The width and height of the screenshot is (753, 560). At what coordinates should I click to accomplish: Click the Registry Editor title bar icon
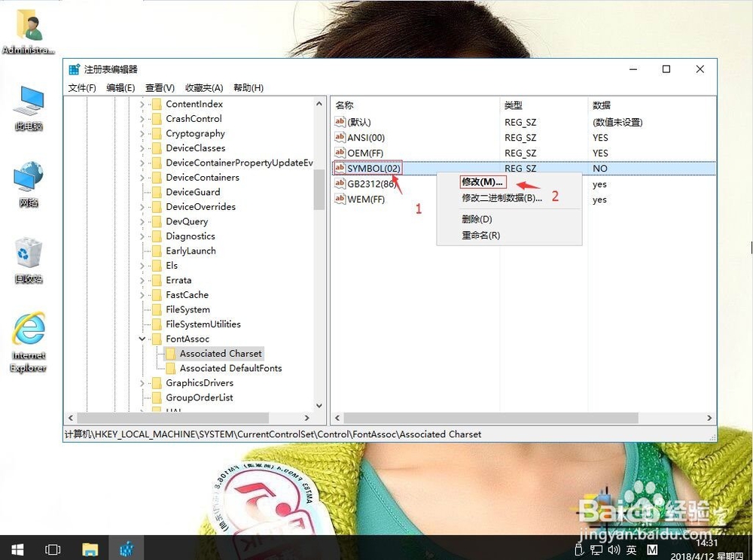pyautogui.click(x=75, y=69)
